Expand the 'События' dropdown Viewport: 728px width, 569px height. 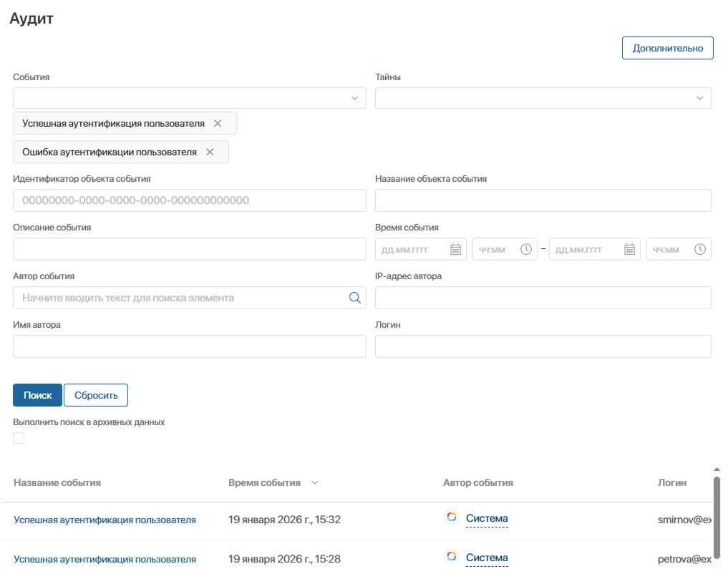click(354, 98)
